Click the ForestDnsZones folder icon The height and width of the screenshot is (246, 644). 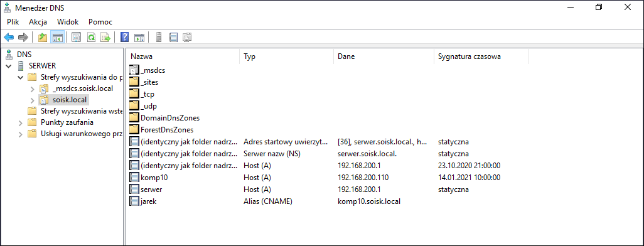tap(135, 130)
